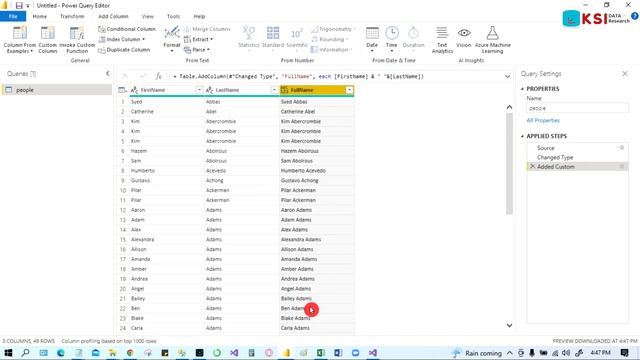640x360 pixels.
Task: Open Vision AI insight
Action: (464, 37)
